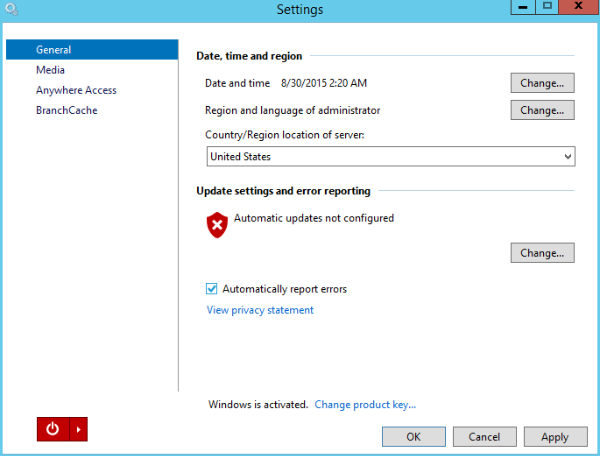Viewport: 600px width, 456px height.
Task: Click the date value 8/30/2015 2:20 AM
Action: pyautogui.click(x=324, y=83)
